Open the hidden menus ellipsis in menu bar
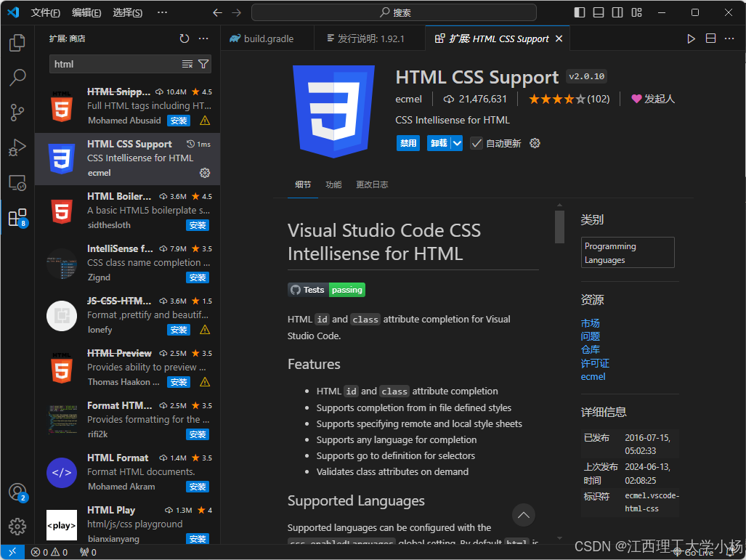 (162, 13)
